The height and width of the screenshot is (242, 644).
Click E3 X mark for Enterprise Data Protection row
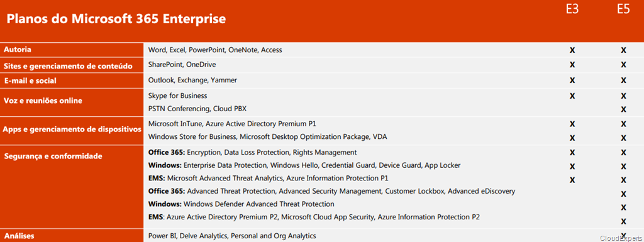(x=572, y=166)
